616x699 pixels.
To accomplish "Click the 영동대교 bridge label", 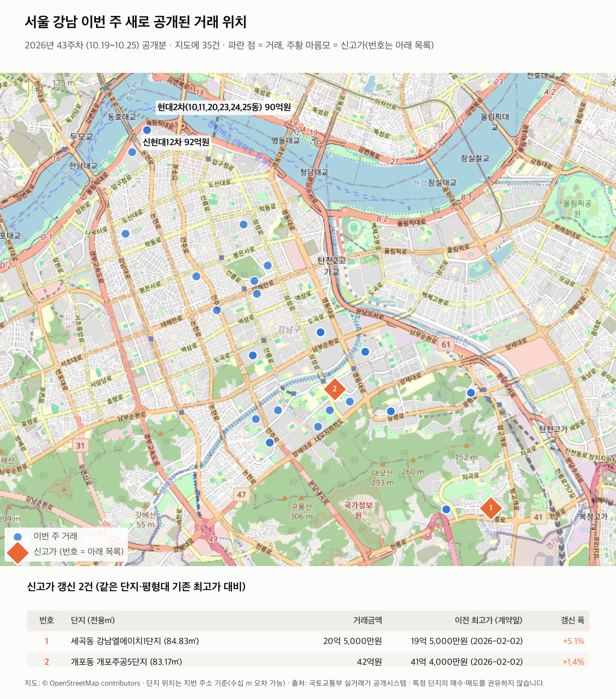I will pyautogui.click(x=285, y=140).
